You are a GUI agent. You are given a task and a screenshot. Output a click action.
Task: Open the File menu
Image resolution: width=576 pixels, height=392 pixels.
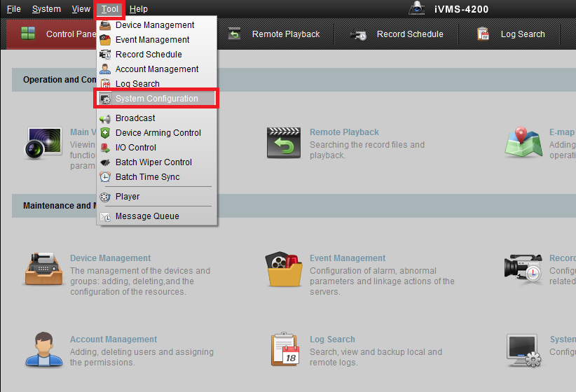(x=14, y=9)
